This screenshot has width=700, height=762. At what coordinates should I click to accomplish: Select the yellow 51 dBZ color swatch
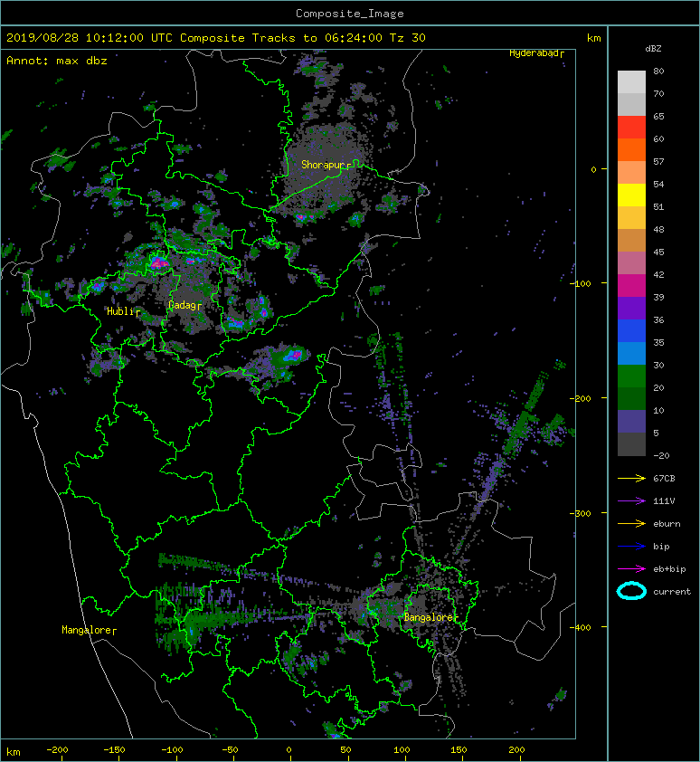pos(631,195)
